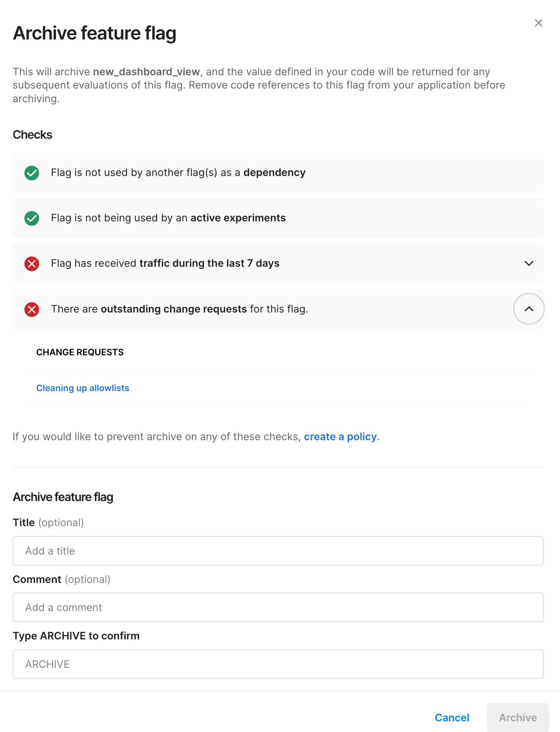This screenshot has height=732, width=560.
Task: Click the Cancel button
Action: [452, 717]
